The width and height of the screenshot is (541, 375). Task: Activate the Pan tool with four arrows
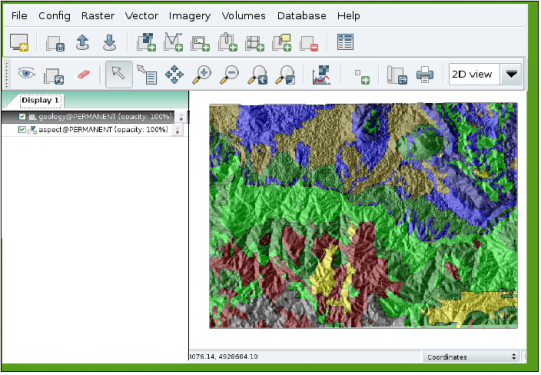174,75
